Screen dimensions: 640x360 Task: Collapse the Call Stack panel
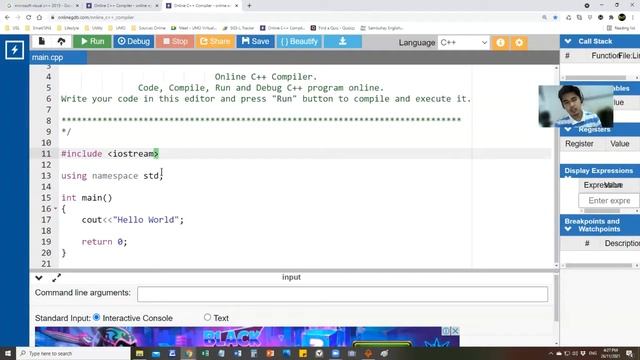coord(568,41)
